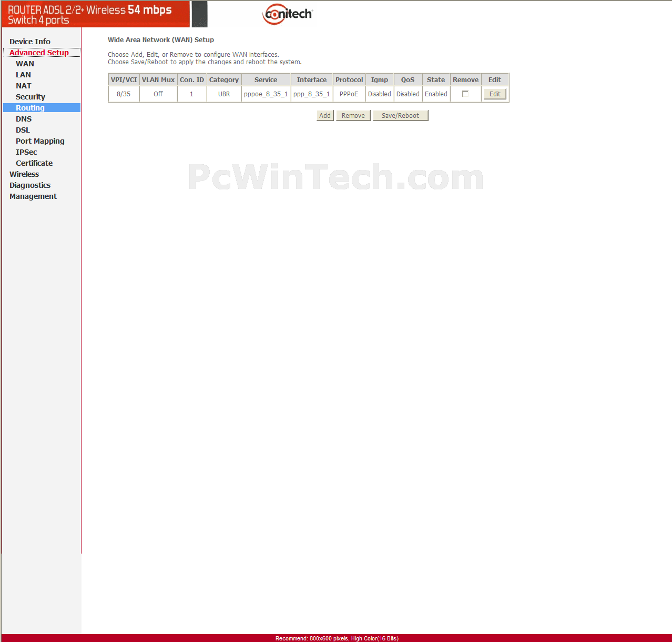Click the Save/Reboot button

click(401, 116)
